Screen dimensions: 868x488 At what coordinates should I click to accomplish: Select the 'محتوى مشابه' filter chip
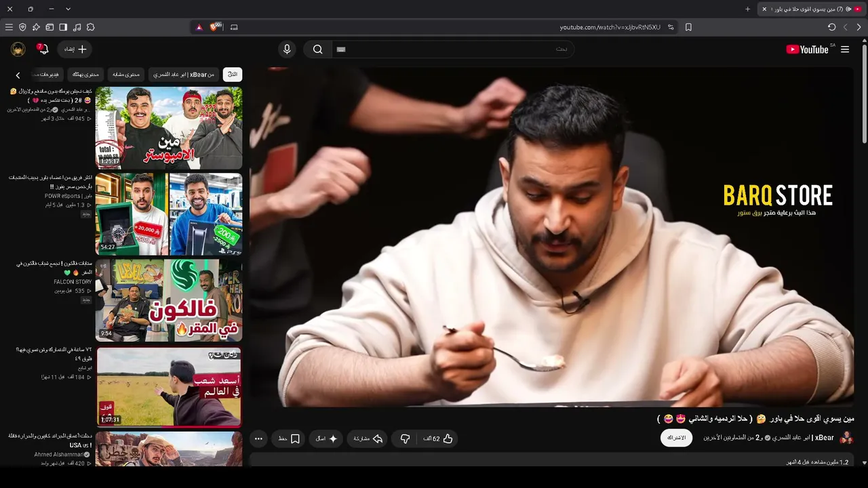[x=125, y=75]
